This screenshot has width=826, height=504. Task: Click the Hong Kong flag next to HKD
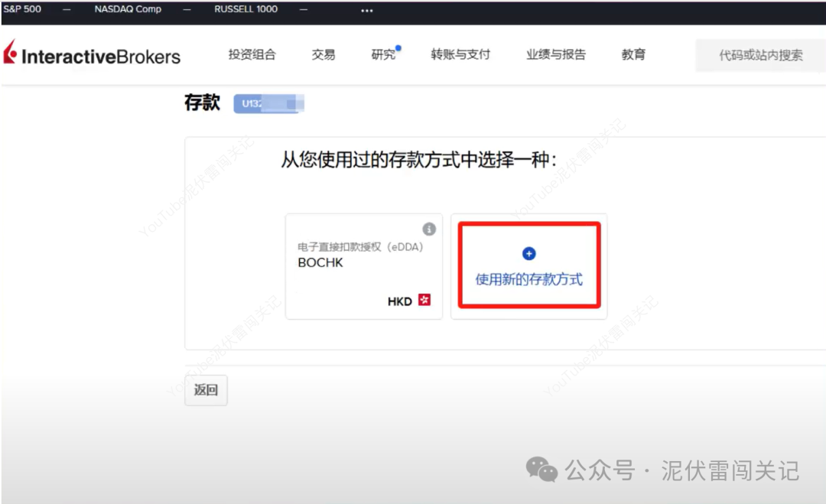426,301
